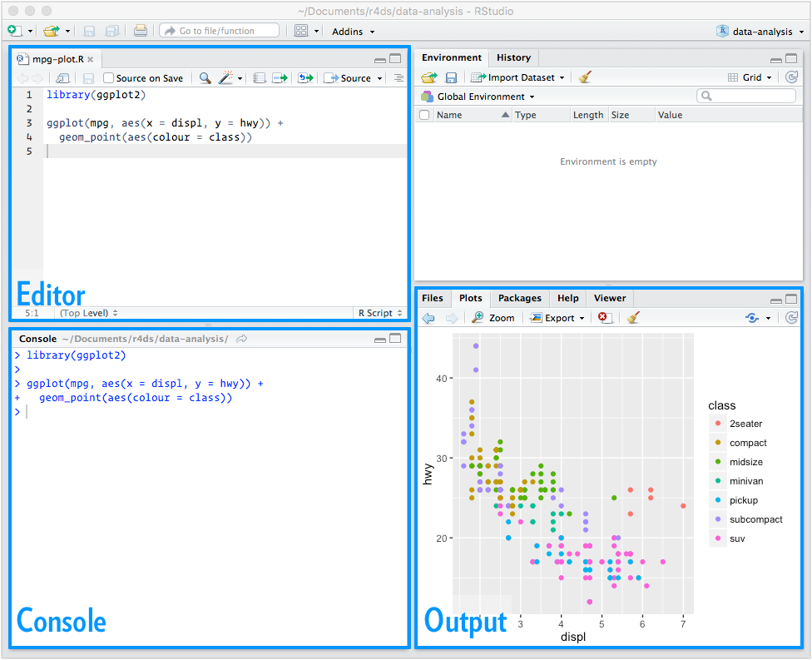Open the Files tab
The width and height of the screenshot is (812, 660).
[x=433, y=298]
